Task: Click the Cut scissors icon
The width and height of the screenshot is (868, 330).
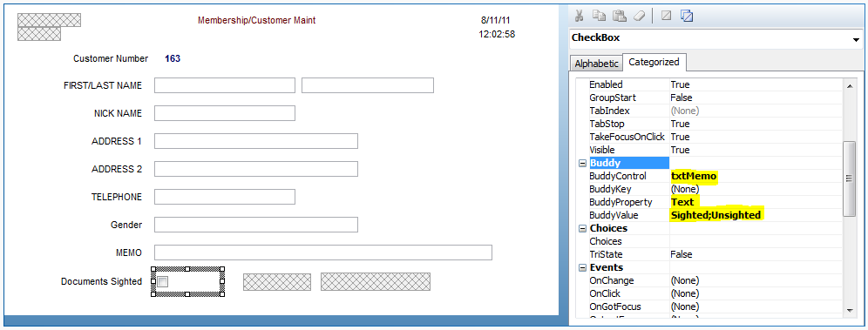Action: coord(579,16)
